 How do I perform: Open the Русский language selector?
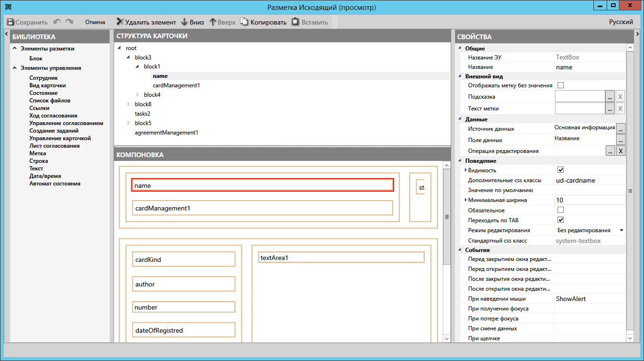[621, 22]
